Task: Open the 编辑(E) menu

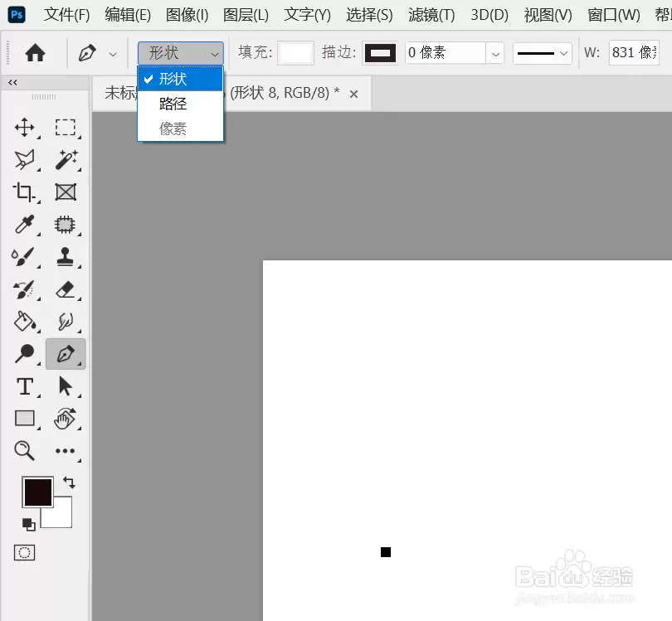Action: coord(128,15)
